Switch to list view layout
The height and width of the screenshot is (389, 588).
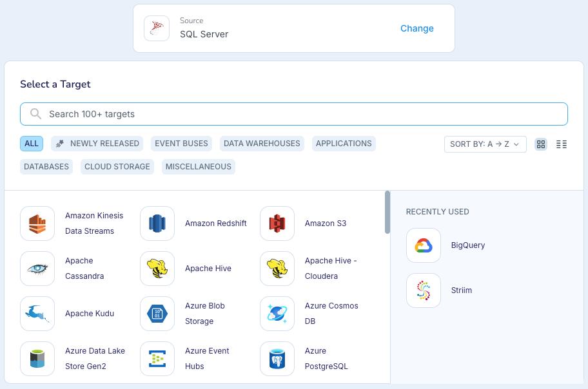pyautogui.click(x=562, y=144)
